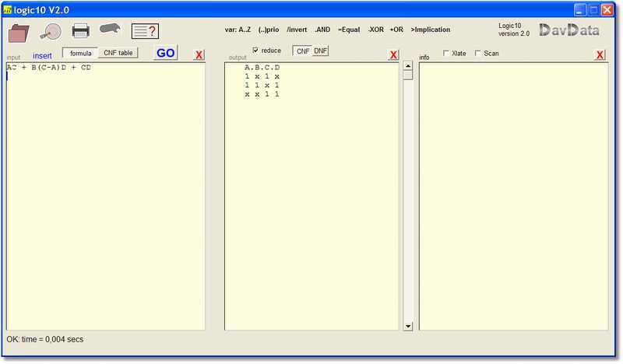This screenshot has height=364, width=623.
Task: Click the '+OR' operator hint
Action: click(x=396, y=30)
